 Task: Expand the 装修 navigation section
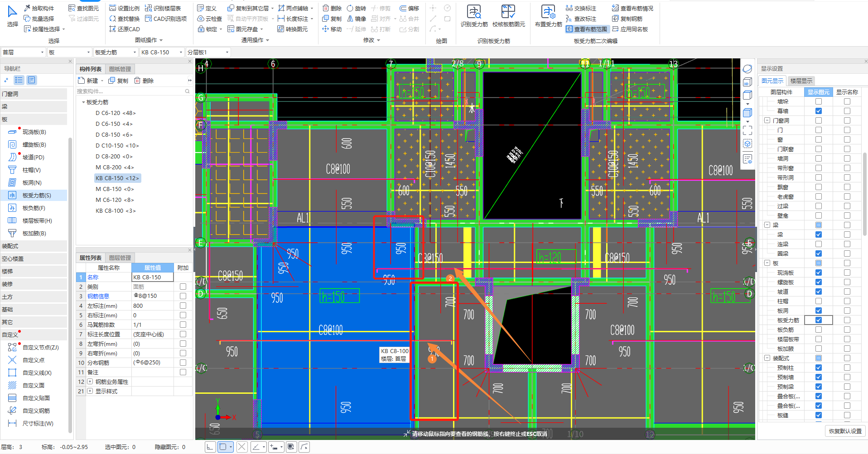34,284
